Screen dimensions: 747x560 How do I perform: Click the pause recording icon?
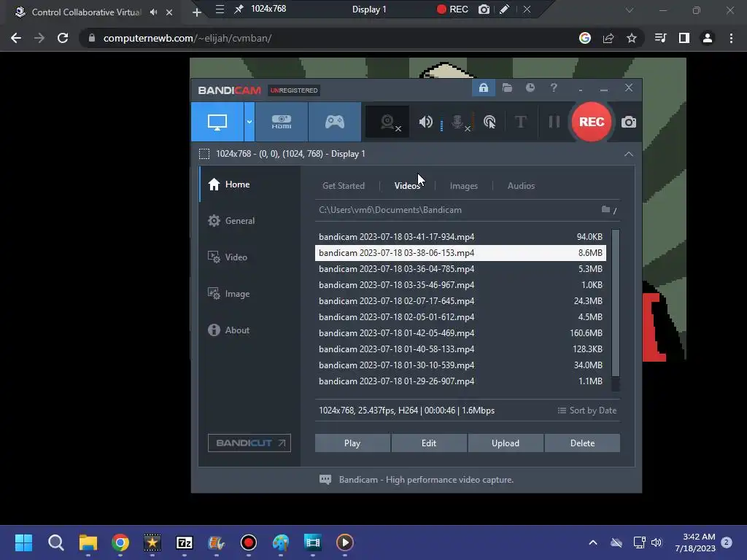pos(554,122)
